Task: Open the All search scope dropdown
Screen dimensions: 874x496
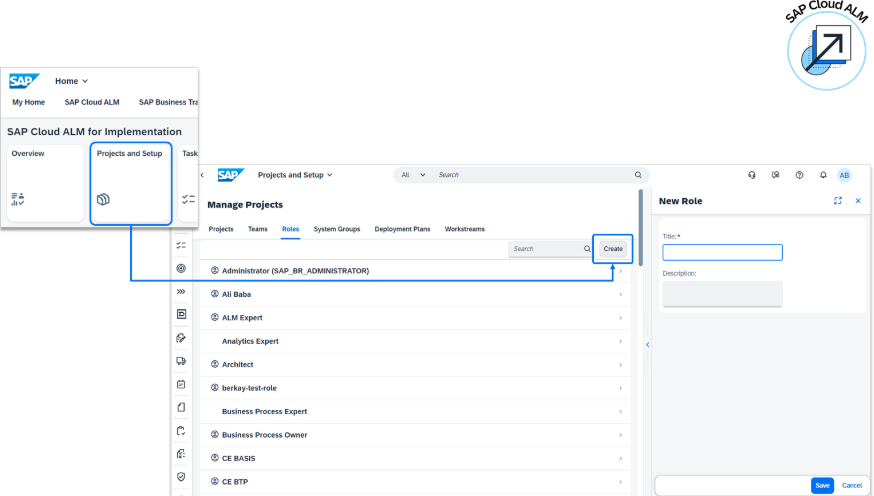Action: point(413,175)
